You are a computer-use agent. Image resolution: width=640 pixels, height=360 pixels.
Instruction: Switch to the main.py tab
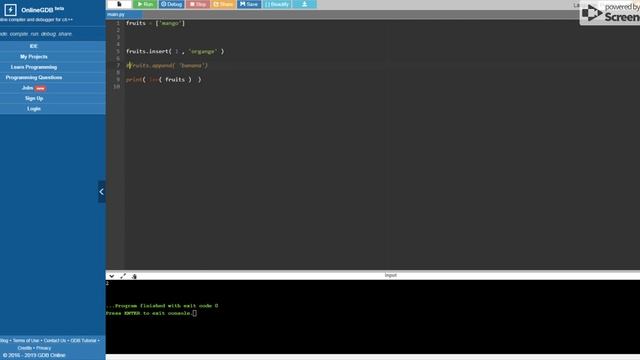pyautogui.click(x=116, y=14)
